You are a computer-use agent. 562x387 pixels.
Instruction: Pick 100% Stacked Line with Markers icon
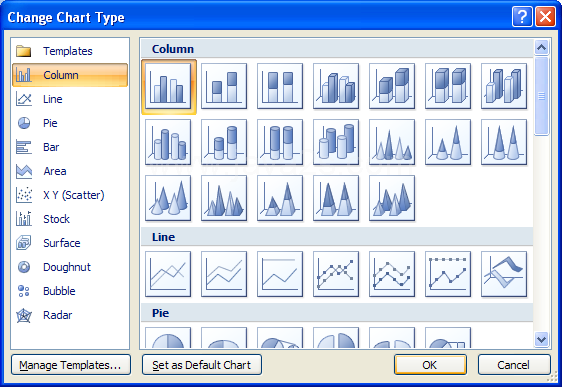(x=448, y=274)
